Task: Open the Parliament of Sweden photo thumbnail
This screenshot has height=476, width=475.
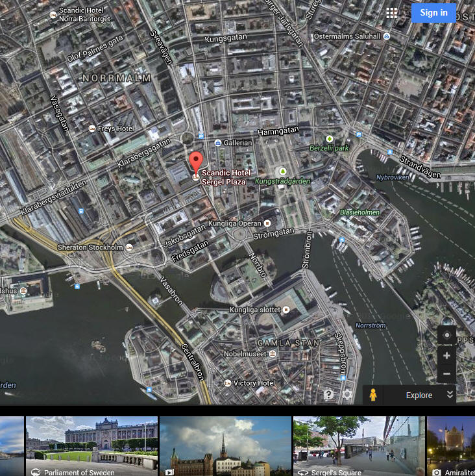Action: coord(91,446)
